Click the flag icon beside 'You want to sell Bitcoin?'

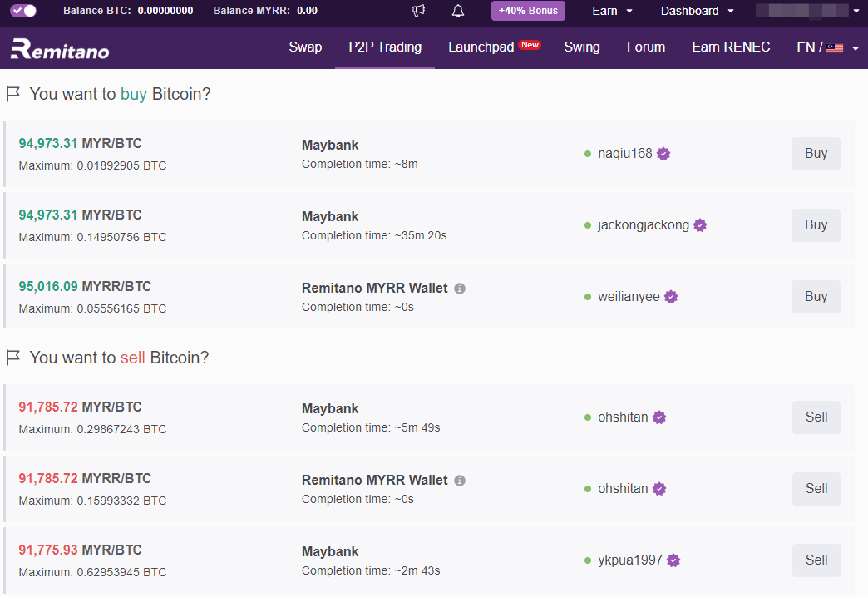point(13,358)
